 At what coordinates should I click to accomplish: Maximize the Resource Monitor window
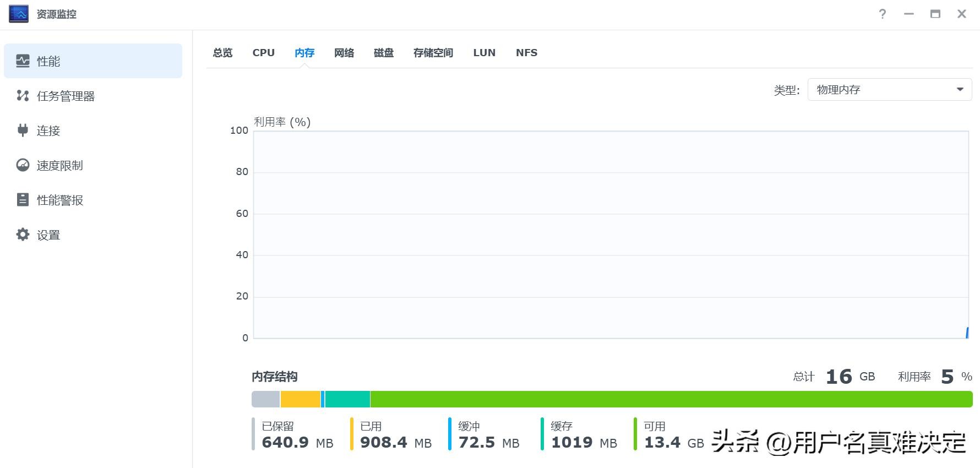tap(935, 14)
